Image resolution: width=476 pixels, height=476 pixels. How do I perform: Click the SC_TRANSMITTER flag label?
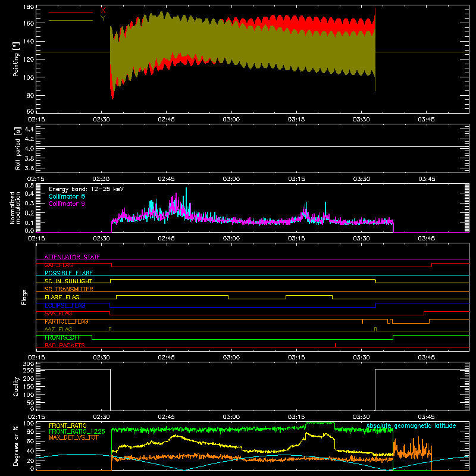(69, 289)
